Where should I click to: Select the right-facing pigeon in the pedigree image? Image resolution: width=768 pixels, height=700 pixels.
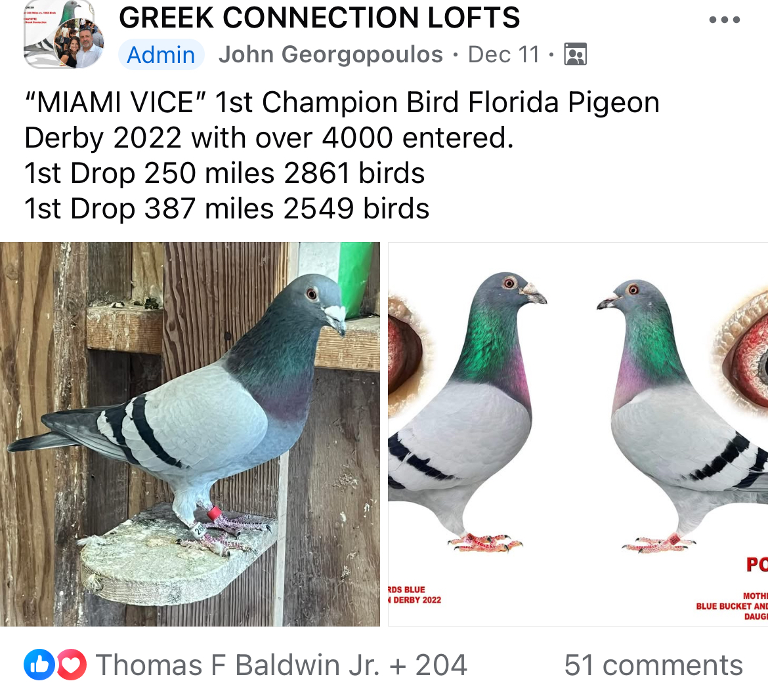[470, 413]
